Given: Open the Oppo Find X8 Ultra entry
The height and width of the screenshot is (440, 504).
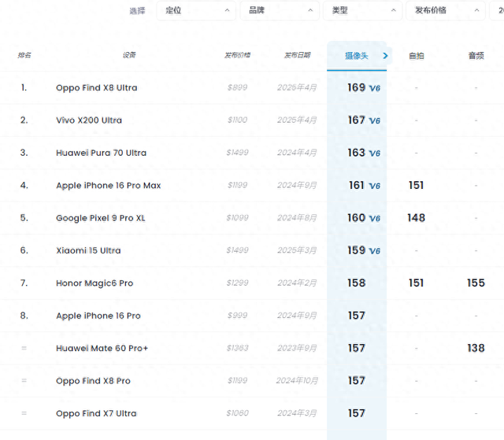Looking at the screenshot, I should pyautogui.click(x=96, y=87).
